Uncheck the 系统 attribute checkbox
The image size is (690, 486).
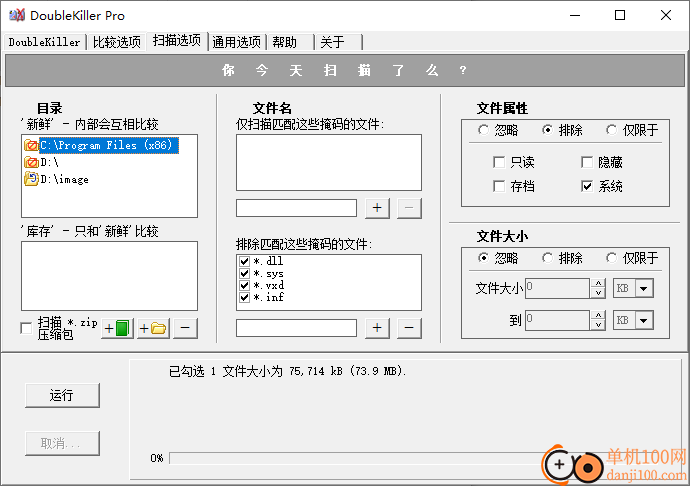[x=587, y=186]
